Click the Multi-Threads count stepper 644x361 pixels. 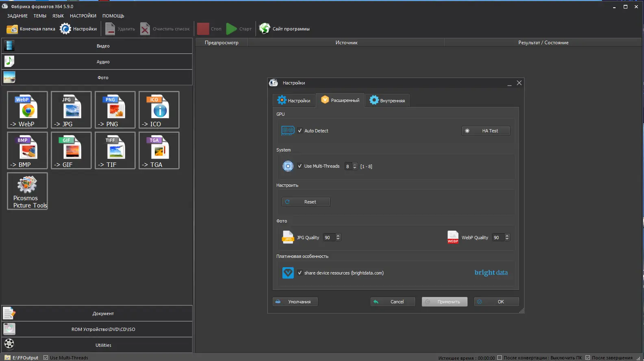(x=355, y=166)
